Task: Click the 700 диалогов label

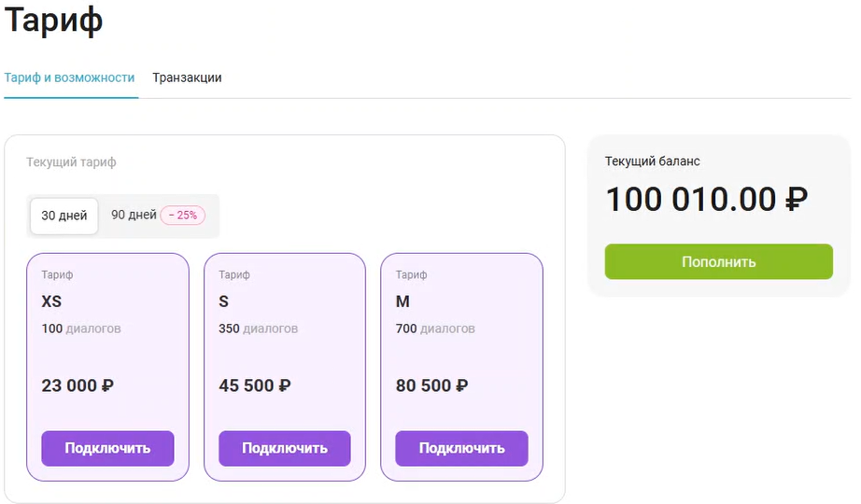Action: click(435, 329)
